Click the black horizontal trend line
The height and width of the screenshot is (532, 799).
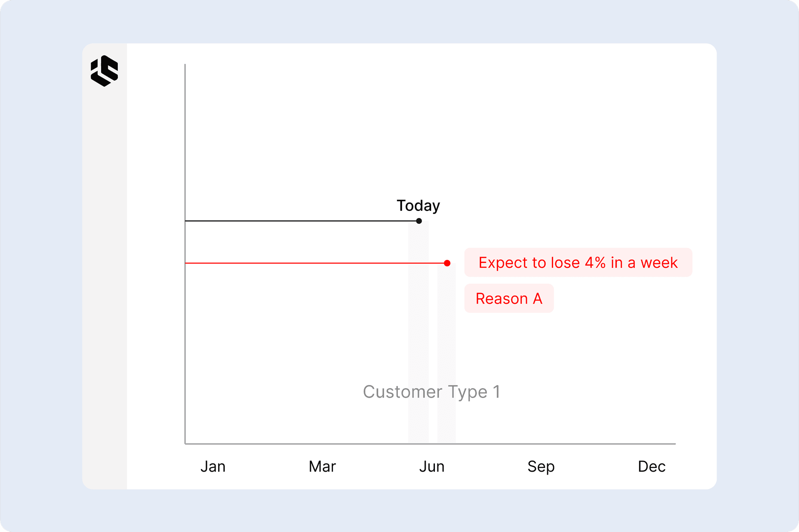pos(300,221)
